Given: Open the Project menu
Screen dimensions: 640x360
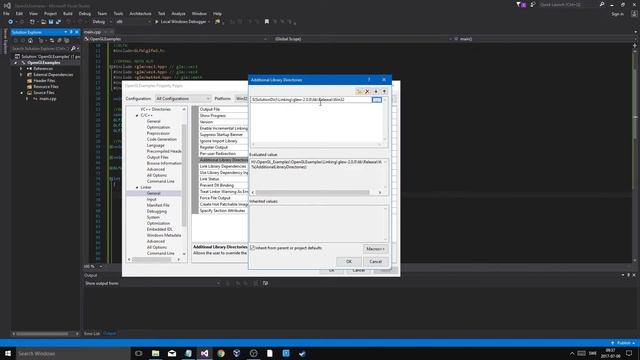Looking at the screenshot, I should 50,13.
